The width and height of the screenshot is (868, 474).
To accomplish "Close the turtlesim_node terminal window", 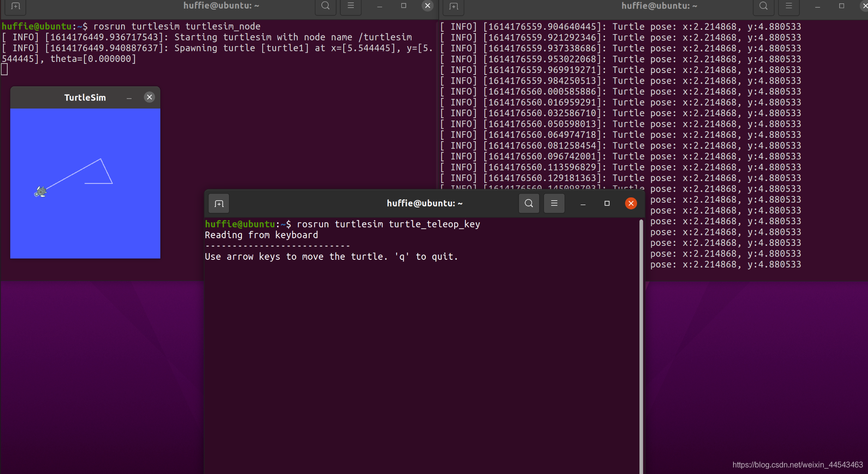I will 427,6.
